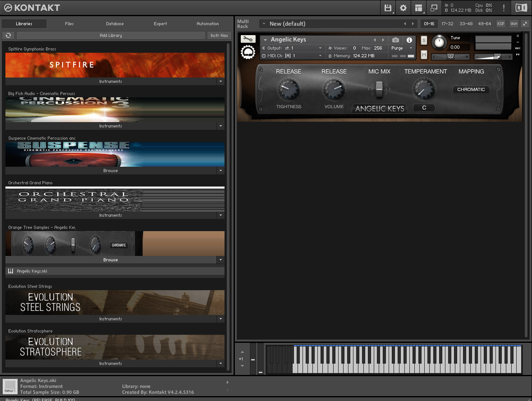Toggle aux sends on instrument header
Image resolution: width=532 pixels, height=401 pixels.
(x=518, y=48)
